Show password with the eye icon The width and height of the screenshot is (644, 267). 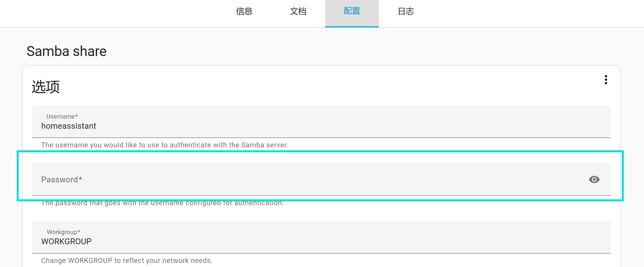(594, 179)
